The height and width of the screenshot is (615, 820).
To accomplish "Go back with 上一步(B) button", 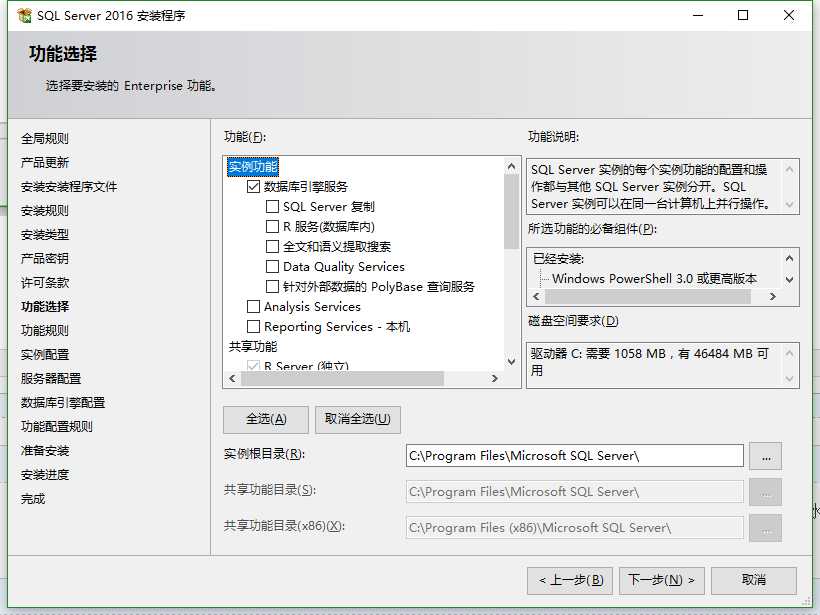I will (x=570, y=580).
